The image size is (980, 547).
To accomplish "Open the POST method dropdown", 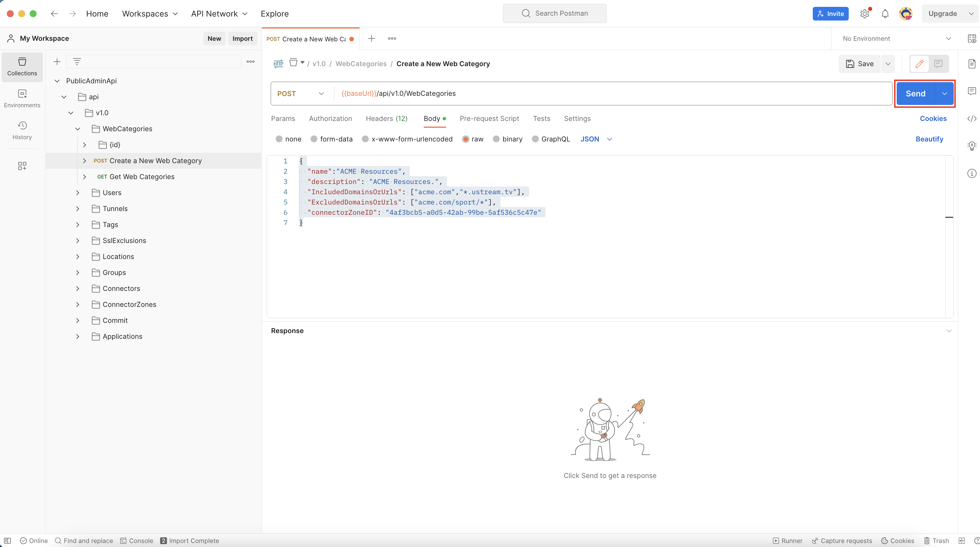I will 301,94.
